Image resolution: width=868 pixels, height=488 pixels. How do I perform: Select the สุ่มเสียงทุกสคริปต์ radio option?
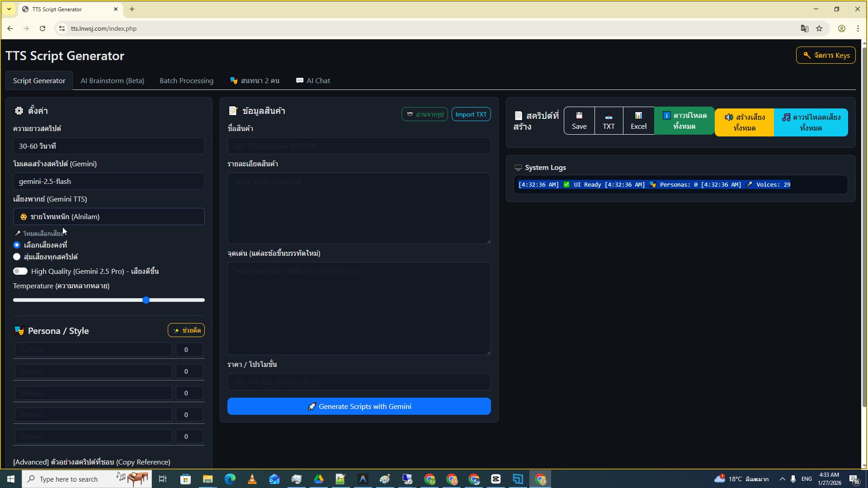pos(17,257)
